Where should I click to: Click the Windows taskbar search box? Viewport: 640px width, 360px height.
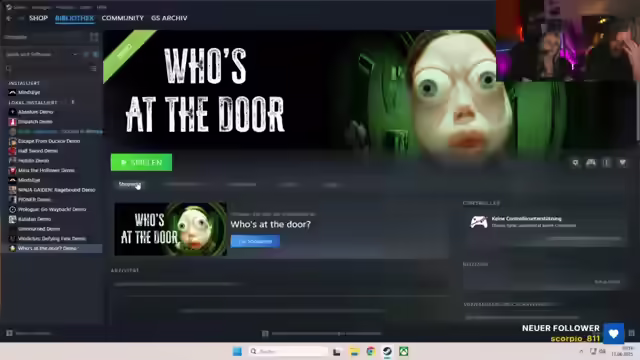(288, 351)
